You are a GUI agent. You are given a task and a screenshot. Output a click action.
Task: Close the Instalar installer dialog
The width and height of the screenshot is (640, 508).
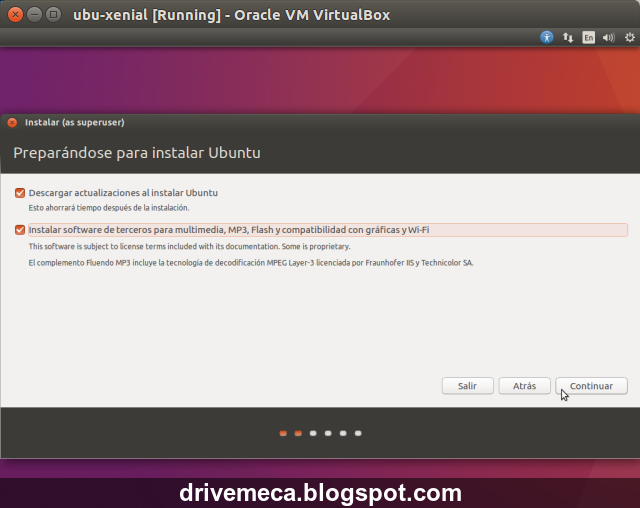(x=12, y=122)
